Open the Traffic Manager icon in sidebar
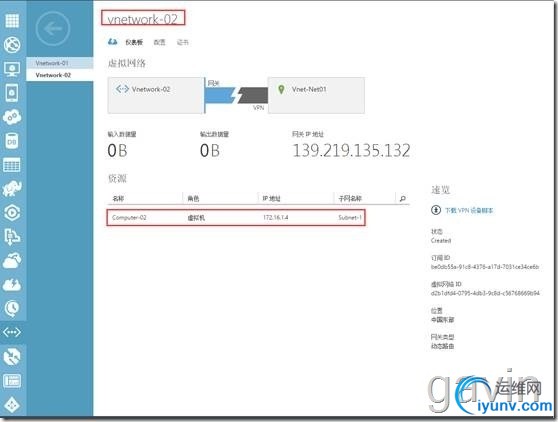The height and width of the screenshot is (422, 558). pyautogui.click(x=12, y=357)
